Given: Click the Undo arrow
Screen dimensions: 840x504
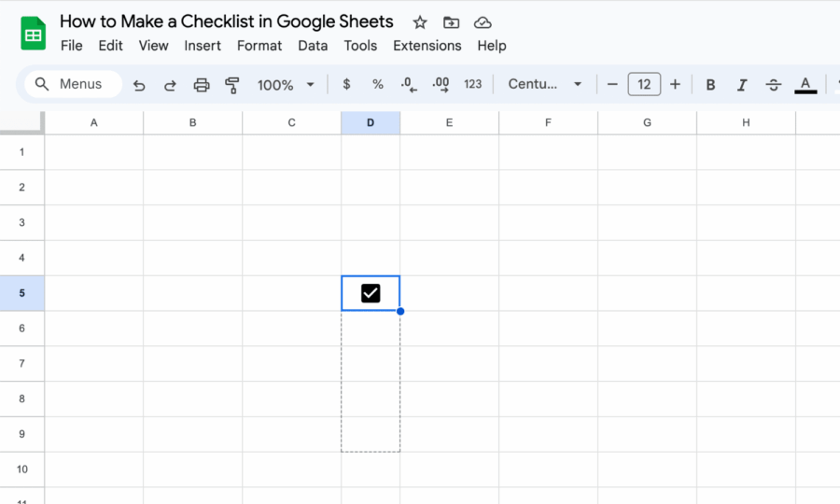Looking at the screenshot, I should point(139,85).
